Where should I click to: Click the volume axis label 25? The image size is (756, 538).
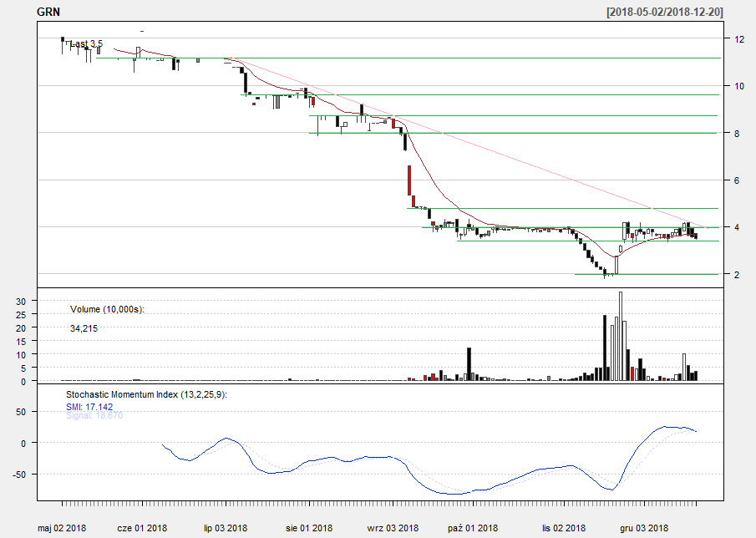click(x=21, y=315)
